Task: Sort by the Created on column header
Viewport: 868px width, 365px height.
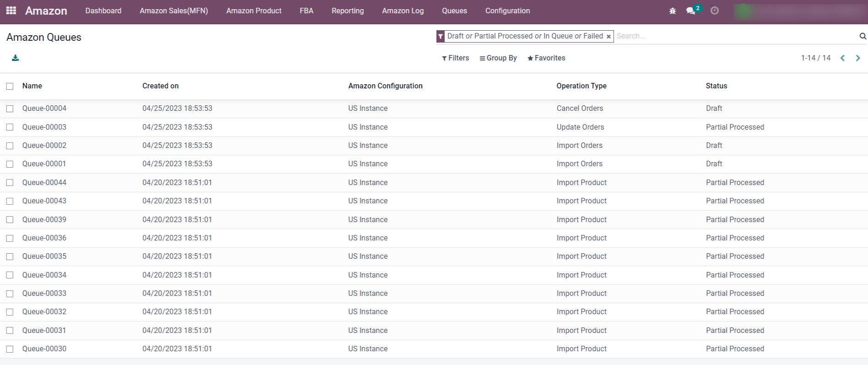Action: click(161, 86)
